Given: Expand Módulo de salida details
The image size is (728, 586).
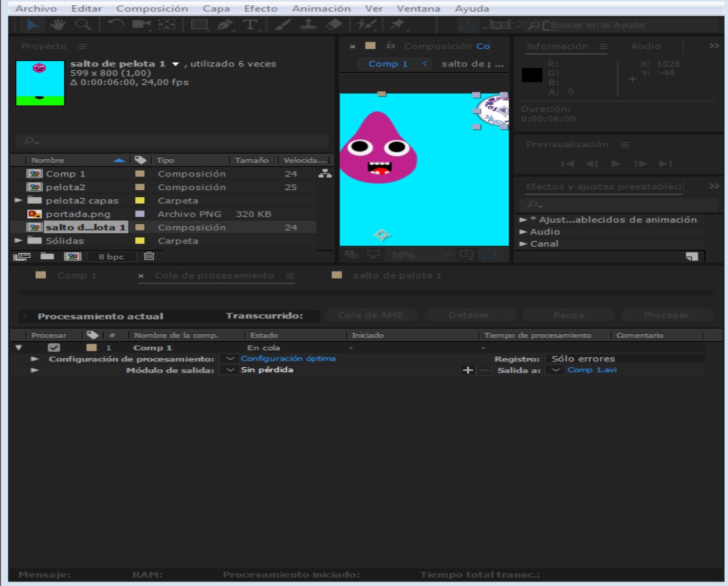Looking at the screenshot, I should click(x=35, y=370).
